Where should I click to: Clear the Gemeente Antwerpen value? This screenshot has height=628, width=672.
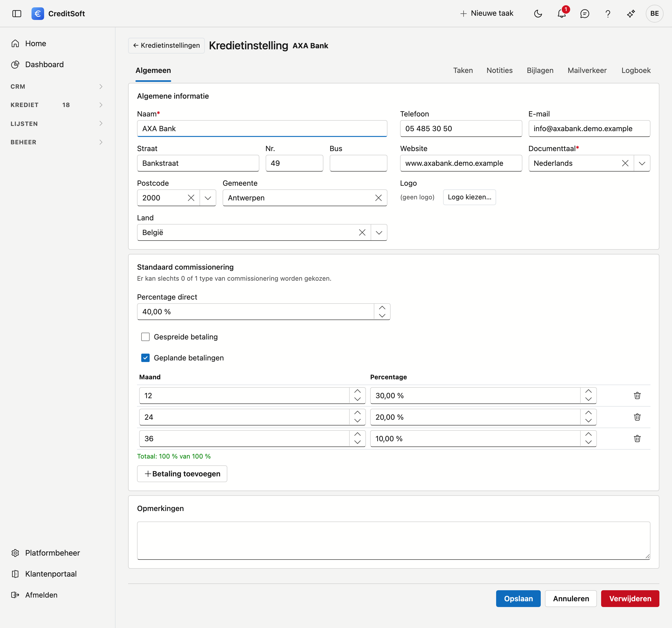coord(378,198)
